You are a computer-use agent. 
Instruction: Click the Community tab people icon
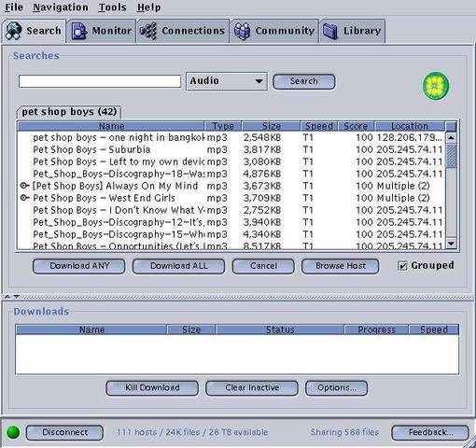242,31
